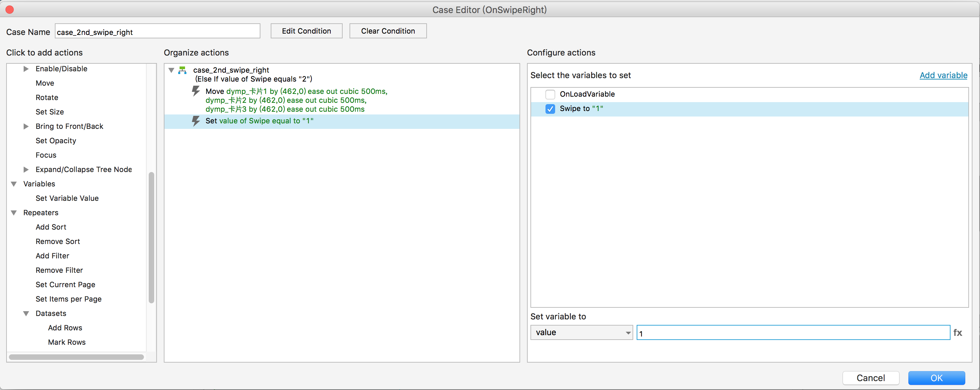Collapse the Datasets group
Screen dimensions: 980x390
26,314
